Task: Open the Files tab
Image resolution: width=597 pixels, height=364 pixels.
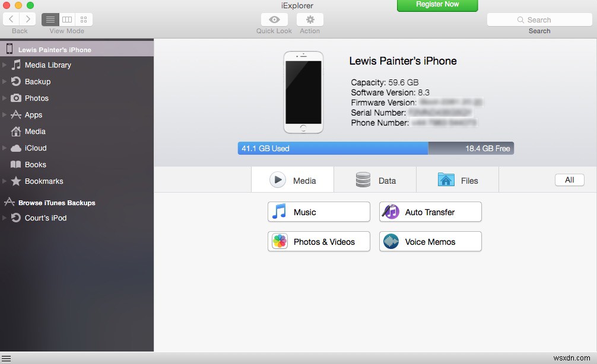Action: tap(458, 179)
